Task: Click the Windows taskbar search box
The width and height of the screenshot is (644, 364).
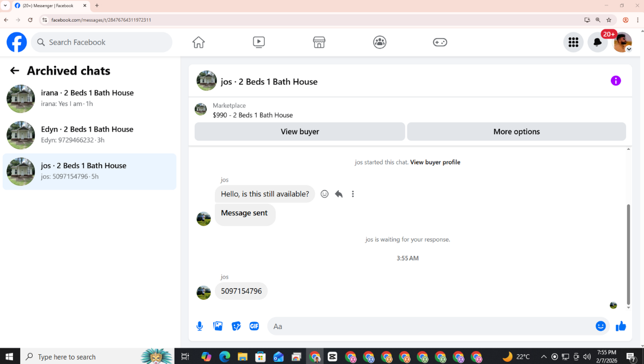Action: pos(97,356)
